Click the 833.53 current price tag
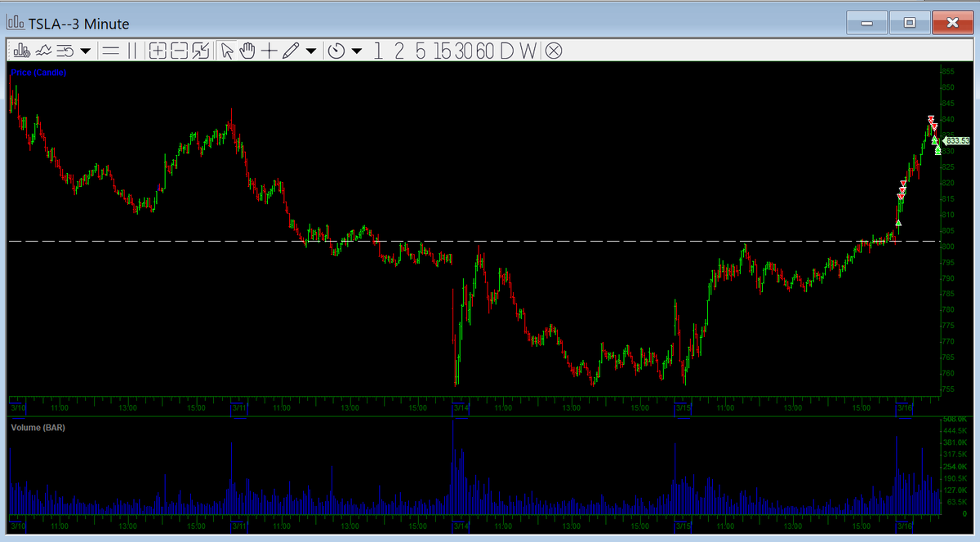The height and width of the screenshot is (542, 980). [x=956, y=141]
